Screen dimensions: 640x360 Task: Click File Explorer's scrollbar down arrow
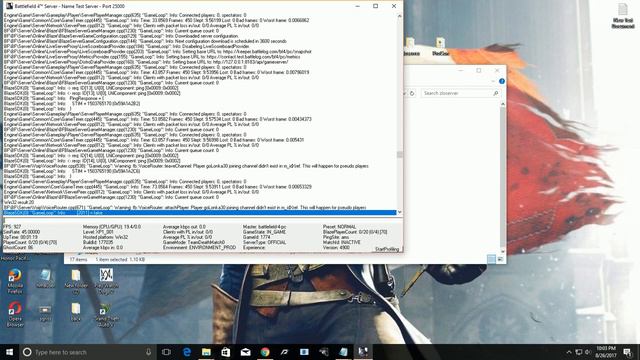(502, 251)
